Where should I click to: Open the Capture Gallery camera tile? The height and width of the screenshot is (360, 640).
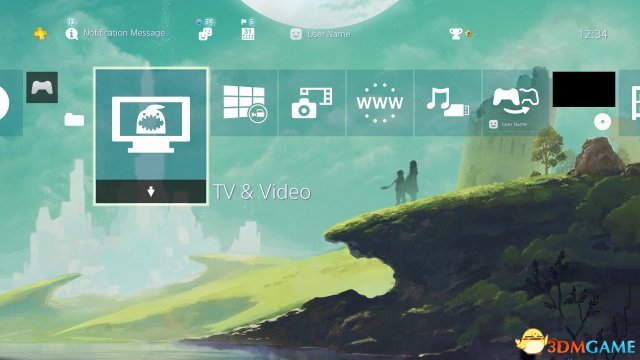[312, 103]
